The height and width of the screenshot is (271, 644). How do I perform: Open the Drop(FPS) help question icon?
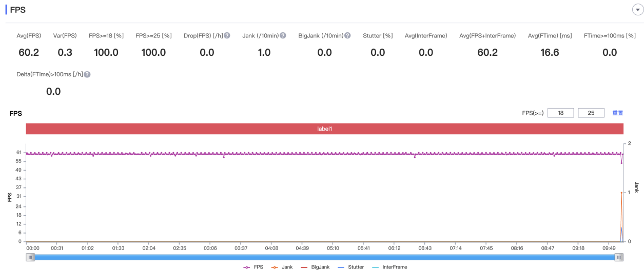coord(227,36)
